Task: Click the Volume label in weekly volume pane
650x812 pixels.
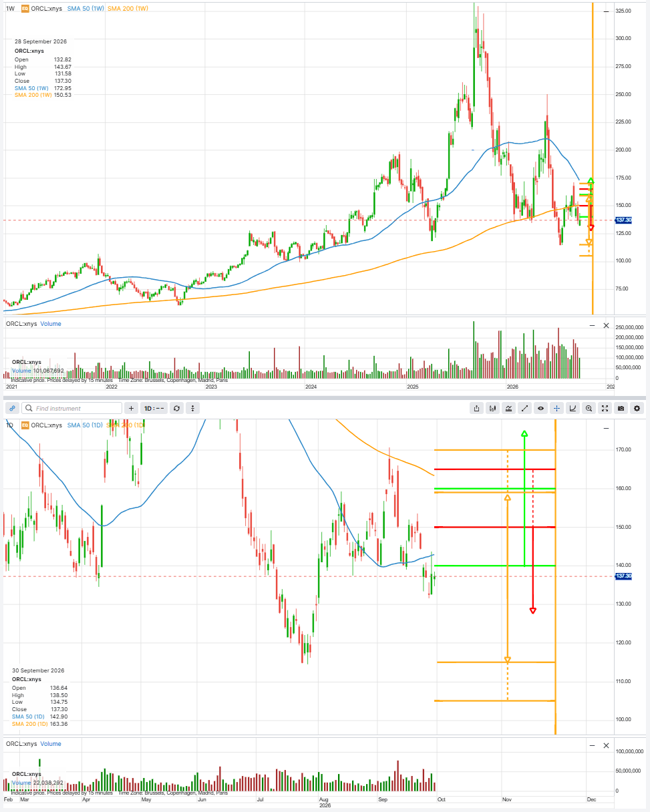Action: [x=50, y=324]
